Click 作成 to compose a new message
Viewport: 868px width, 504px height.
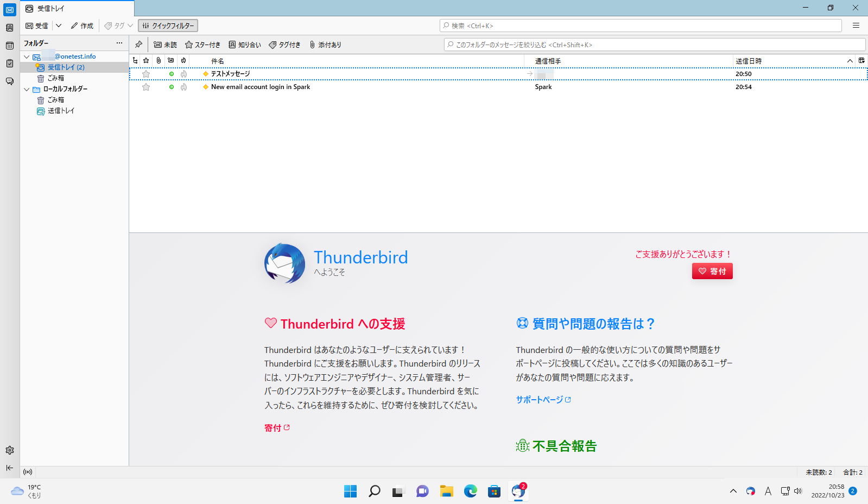[x=82, y=26]
